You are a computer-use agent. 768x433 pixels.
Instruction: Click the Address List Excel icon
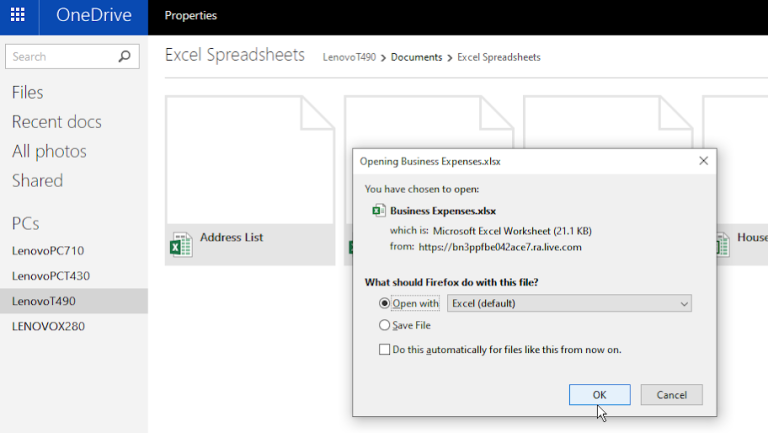click(x=181, y=244)
